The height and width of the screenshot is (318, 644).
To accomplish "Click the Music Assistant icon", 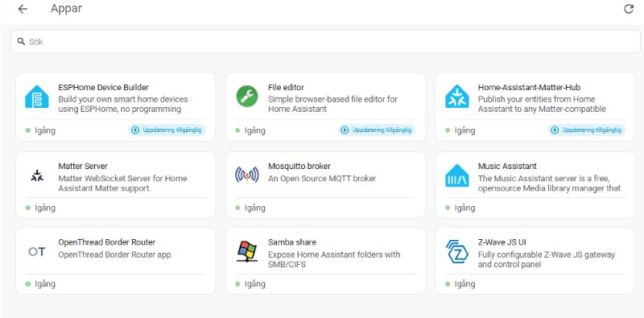I will coord(456,176).
